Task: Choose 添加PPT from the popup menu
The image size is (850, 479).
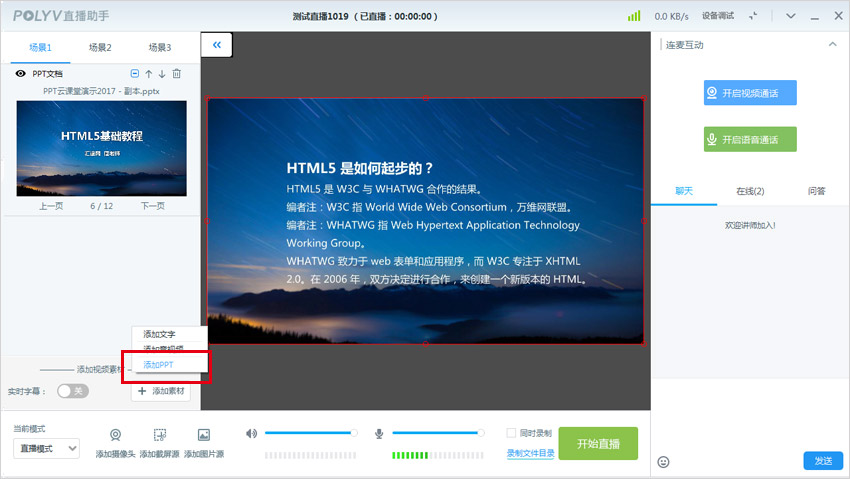Action: (x=159, y=365)
